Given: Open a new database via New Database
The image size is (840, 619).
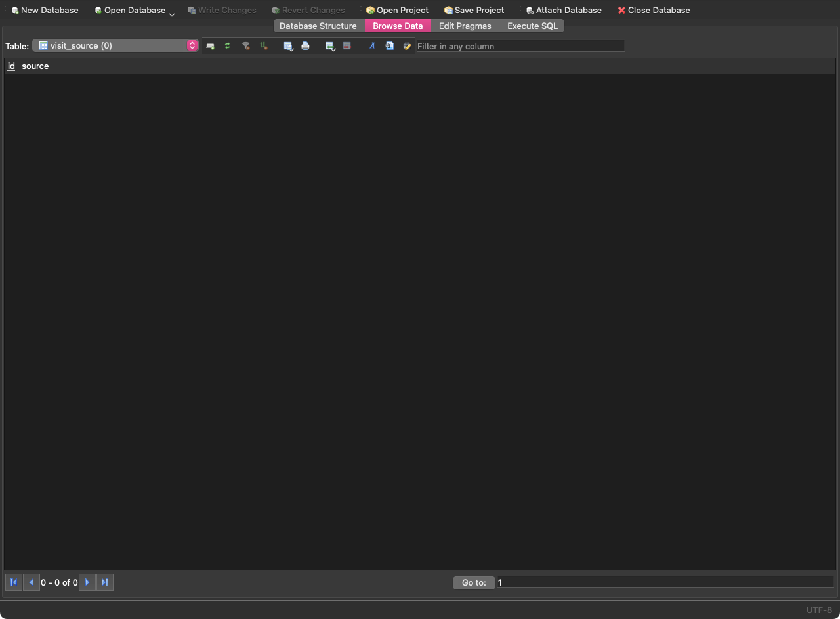Looking at the screenshot, I should [x=45, y=10].
